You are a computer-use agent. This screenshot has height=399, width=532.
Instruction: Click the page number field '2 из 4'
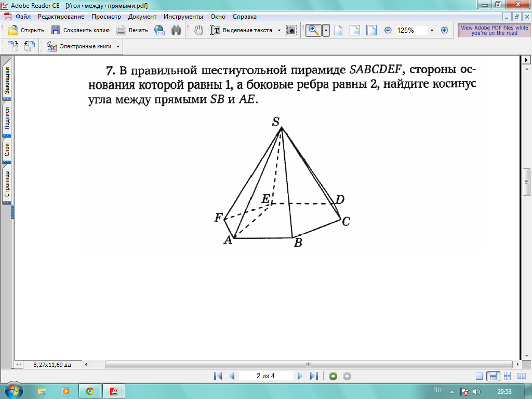[x=265, y=376]
